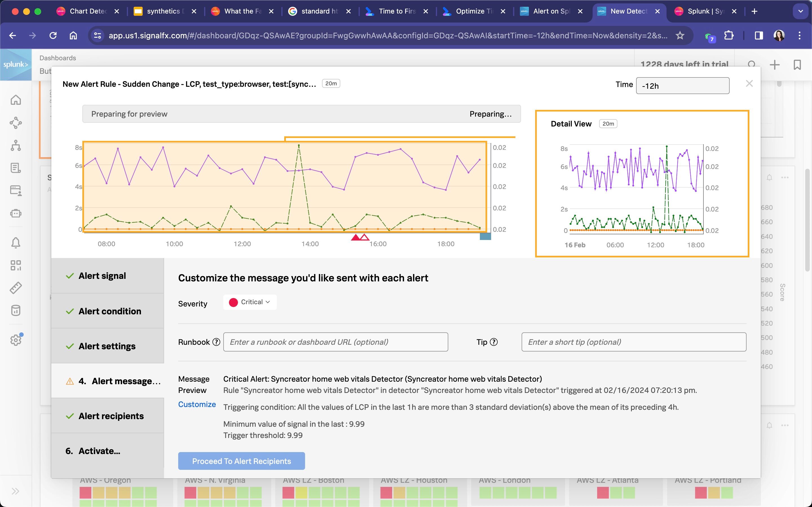Viewport: 812px width, 507px height.
Task: Open the Settings gear in sidebar
Action: coord(16,340)
